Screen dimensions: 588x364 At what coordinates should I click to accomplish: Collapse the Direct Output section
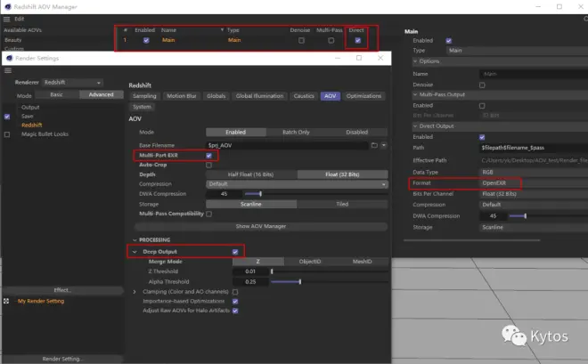[x=415, y=126]
